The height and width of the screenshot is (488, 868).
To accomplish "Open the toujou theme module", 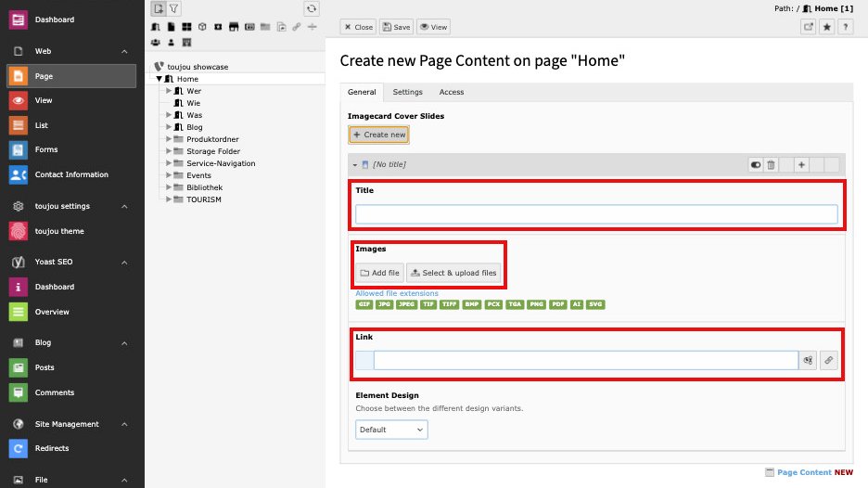I will point(58,231).
